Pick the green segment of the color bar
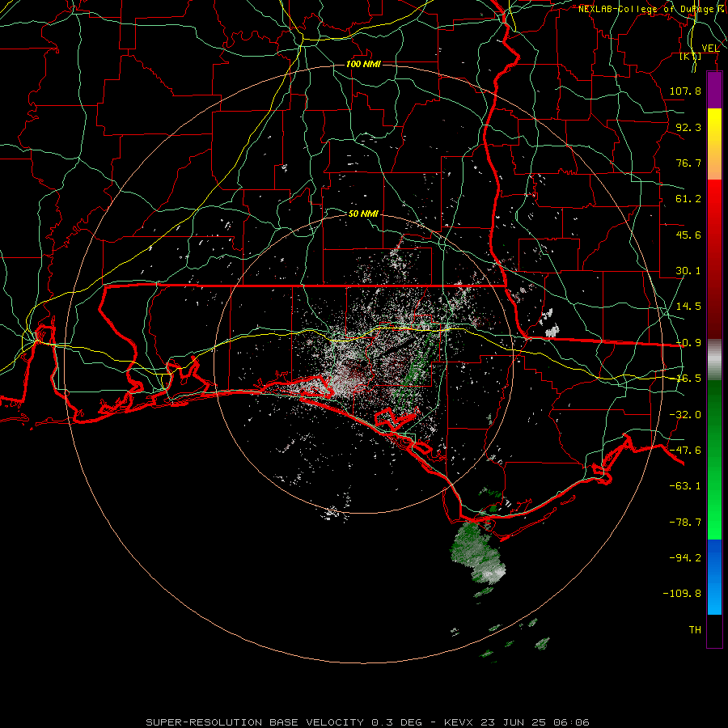This screenshot has width=728, height=728. point(714,459)
